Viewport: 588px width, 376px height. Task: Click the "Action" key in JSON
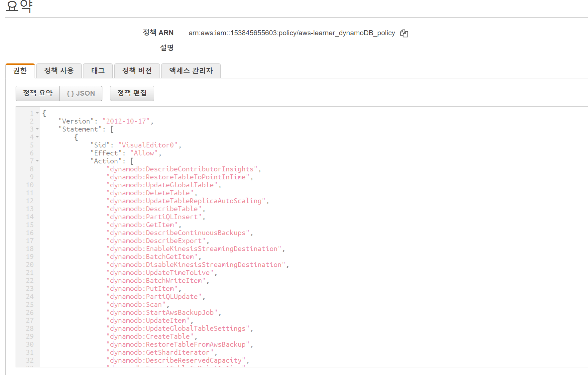(106, 161)
